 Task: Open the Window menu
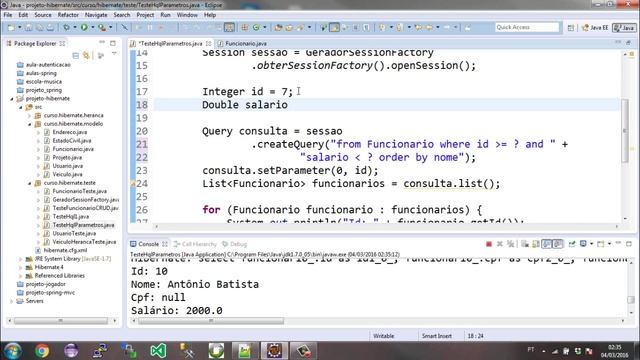tap(187, 15)
